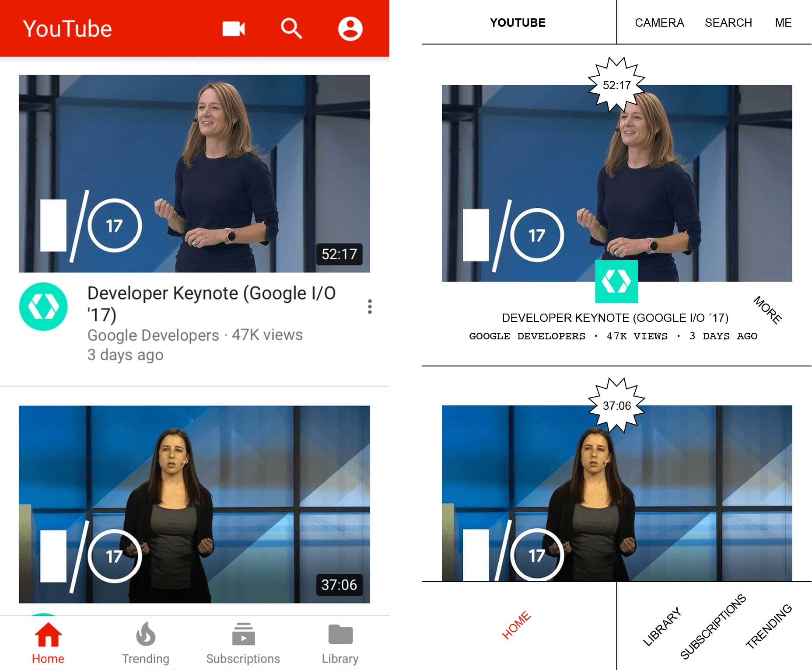Play the 37:06 video thumbnail on left

[194, 504]
